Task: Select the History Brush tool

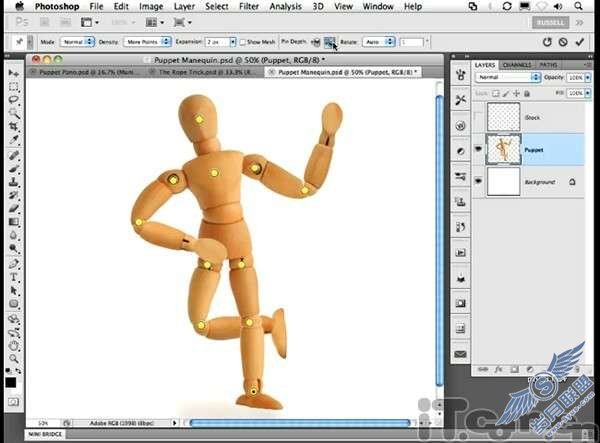Action: pos(14,195)
